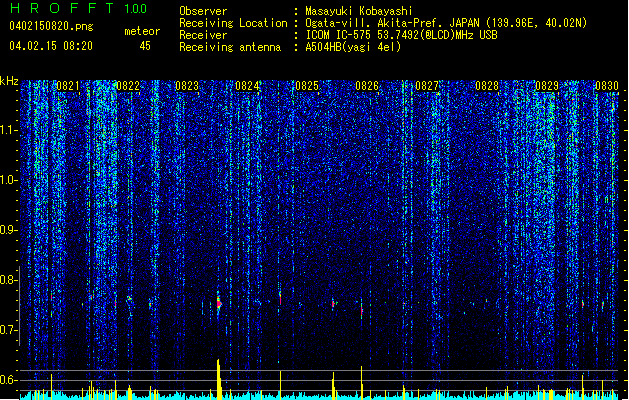Image resolution: width=629 pixels, height=400 pixels.
Task: Click the Ogata-vill. Akita-Pref. JAPAN location value
Action: (446, 23)
